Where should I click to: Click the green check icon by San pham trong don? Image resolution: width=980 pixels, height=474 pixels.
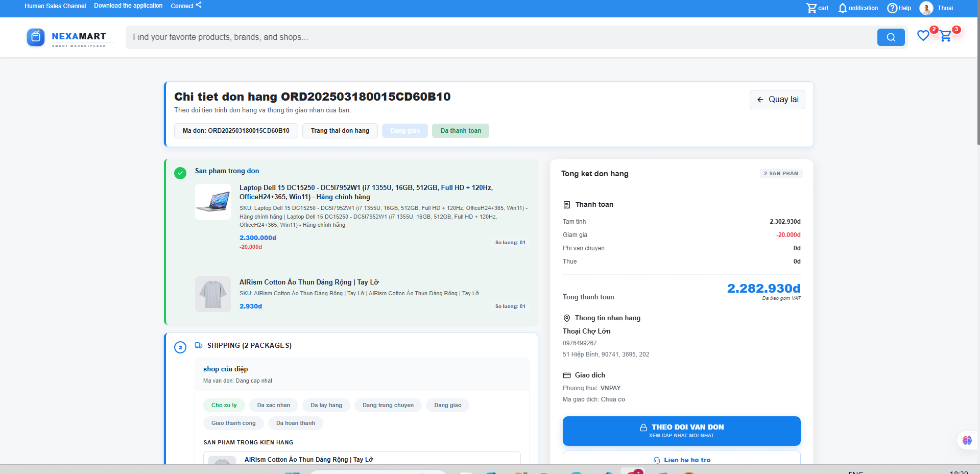coord(180,173)
